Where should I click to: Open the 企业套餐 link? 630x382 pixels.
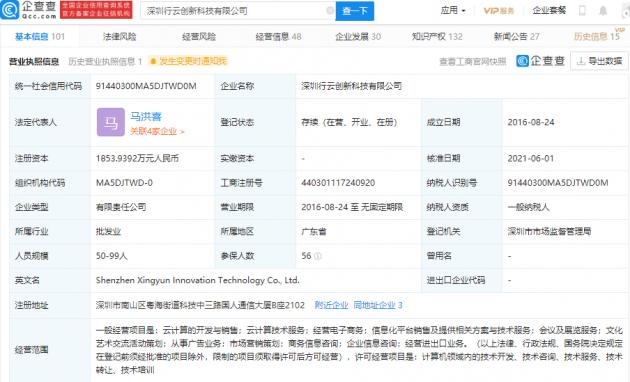(x=549, y=10)
